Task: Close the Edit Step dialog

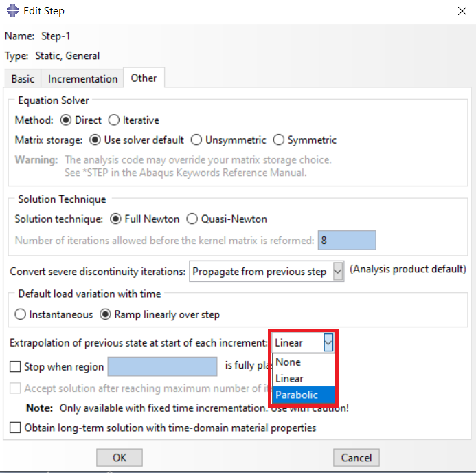Action: 459,12
